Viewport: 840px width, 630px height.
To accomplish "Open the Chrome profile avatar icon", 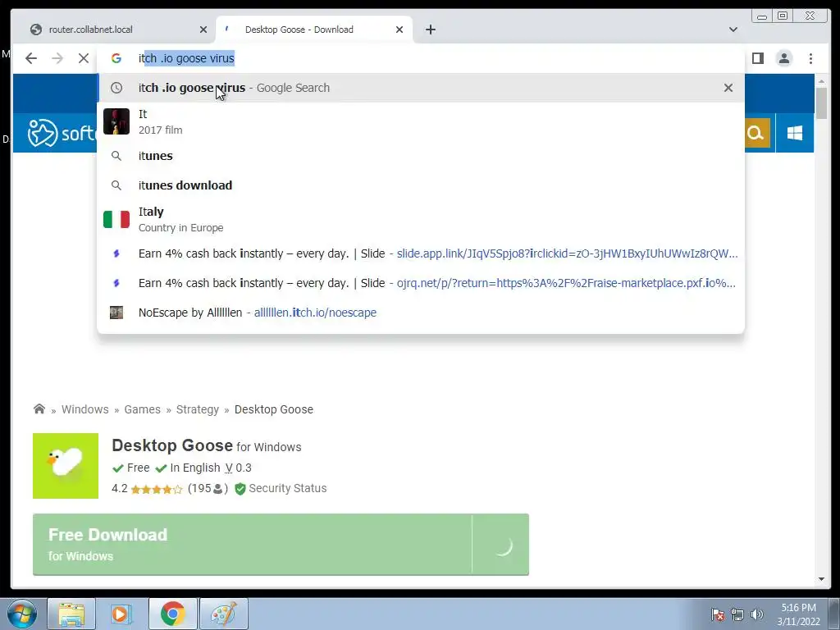I will pyautogui.click(x=783, y=58).
